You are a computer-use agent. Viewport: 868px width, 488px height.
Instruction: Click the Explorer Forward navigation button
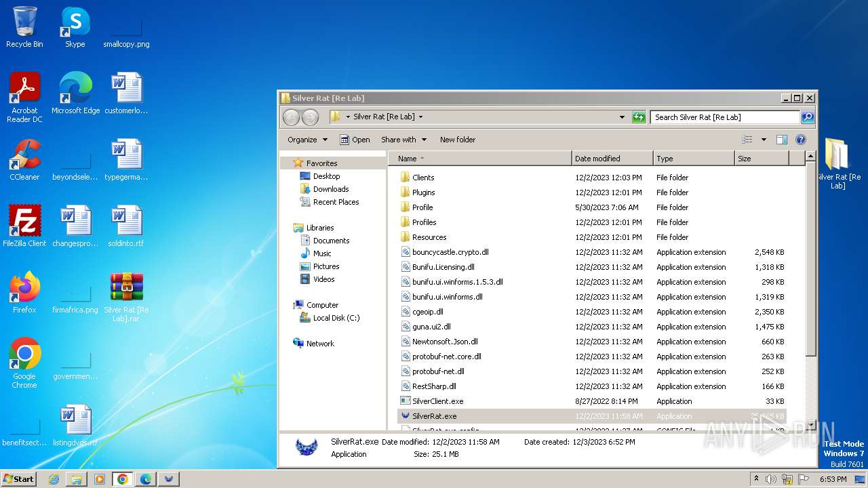tap(310, 117)
